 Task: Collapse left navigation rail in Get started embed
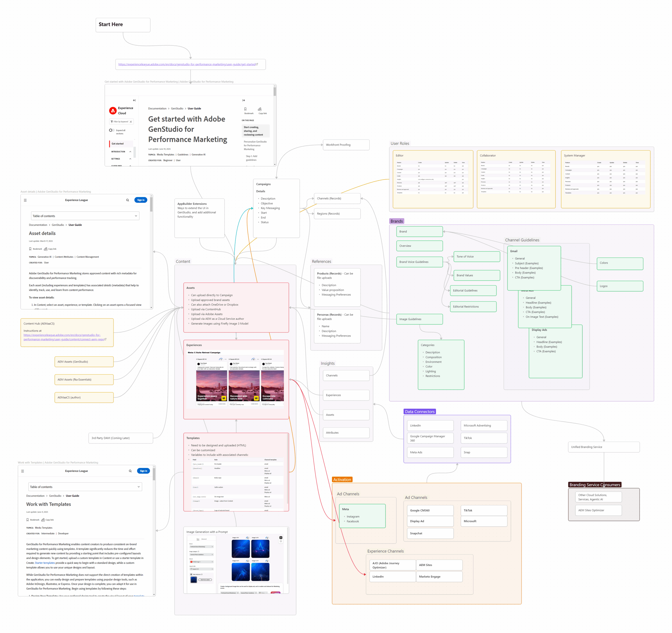(134, 100)
